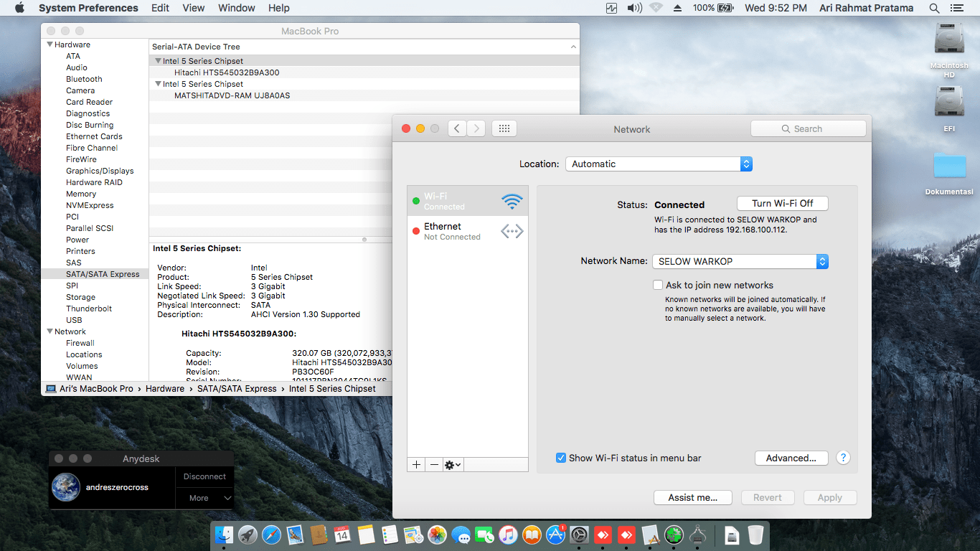The image size is (980, 551).
Task: Click Turn Wi-Fi Off button
Action: [783, 203]
